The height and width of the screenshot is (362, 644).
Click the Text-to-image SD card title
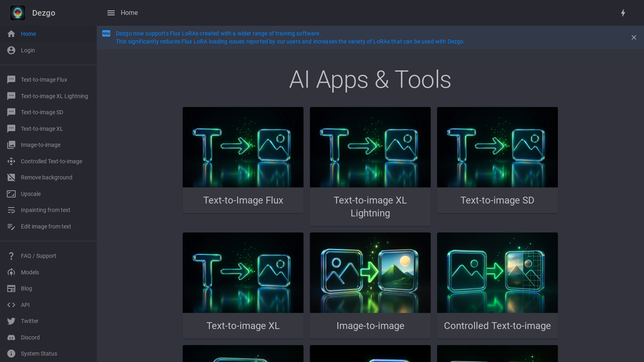click(x=497, y=200)
